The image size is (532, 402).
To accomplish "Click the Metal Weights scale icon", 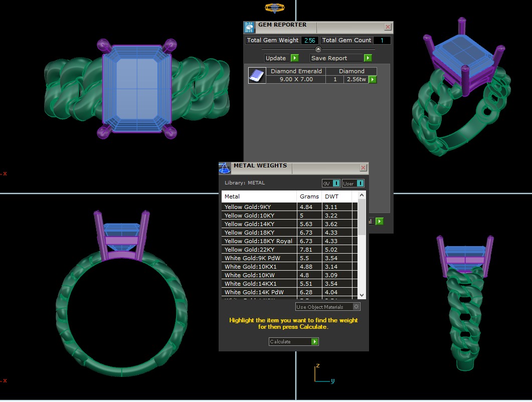I will 225,168.
